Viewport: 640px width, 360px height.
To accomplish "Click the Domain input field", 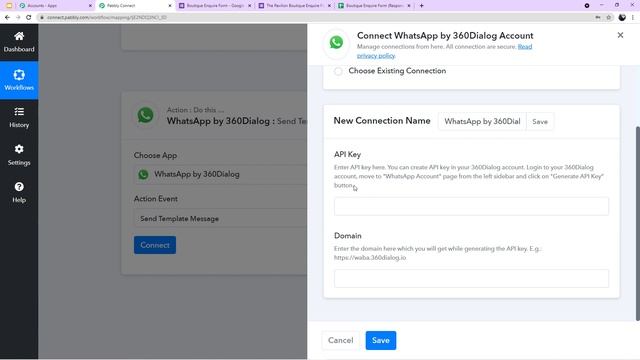I will 471,278.
